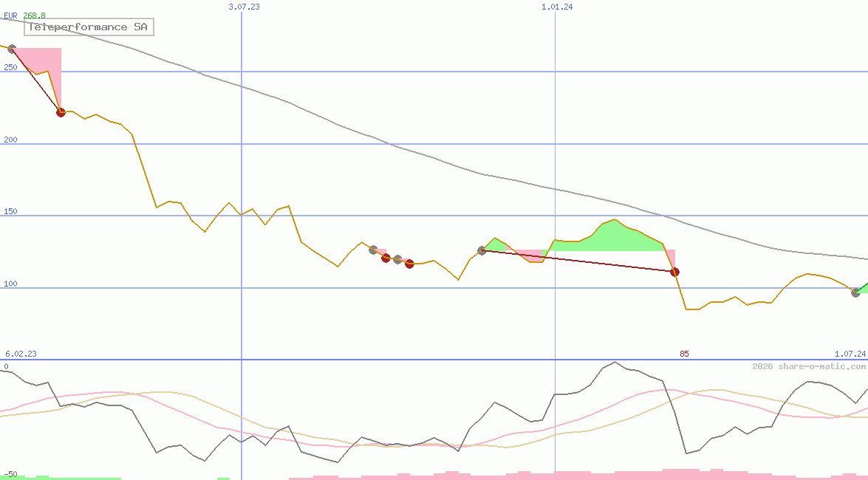
Task: Click the gray marker starting the long red line
Action: (482, 251)
